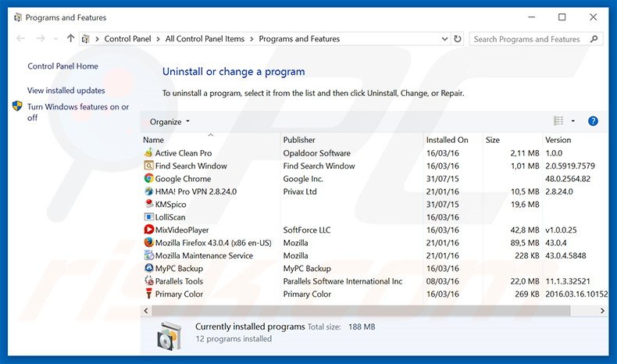The height and width of the screenshot is (364, 617).
Task: Open Control Panel Home link
Action: [62, 66]
